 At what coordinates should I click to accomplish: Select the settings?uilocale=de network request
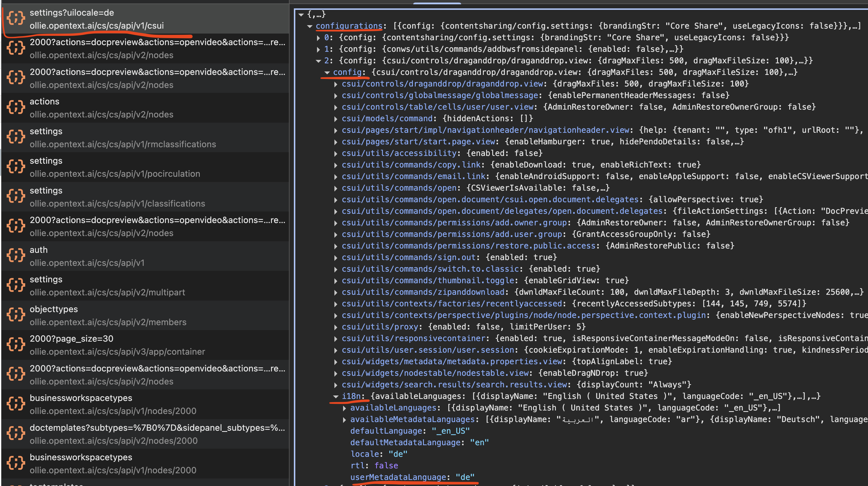145,19
